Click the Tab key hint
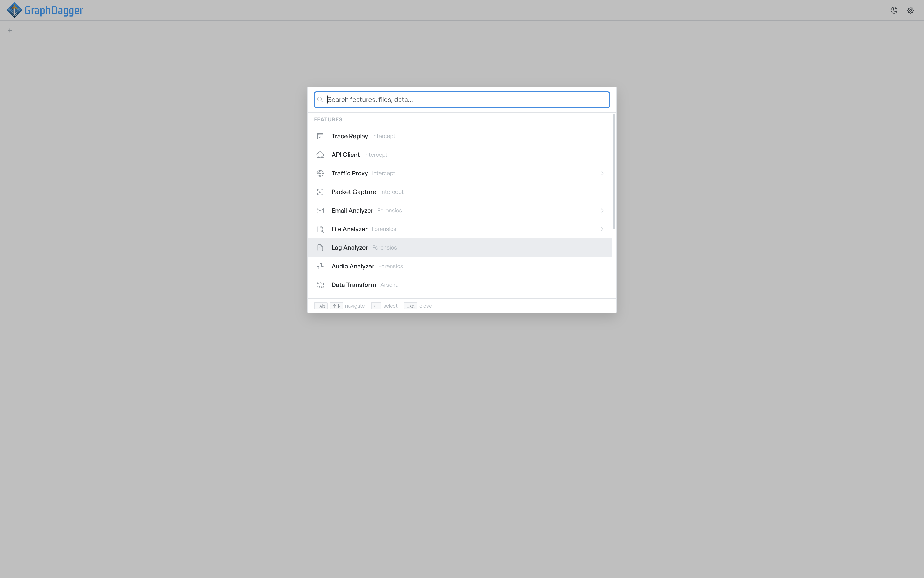Viewport: 924px width, 578px height. 321,306
